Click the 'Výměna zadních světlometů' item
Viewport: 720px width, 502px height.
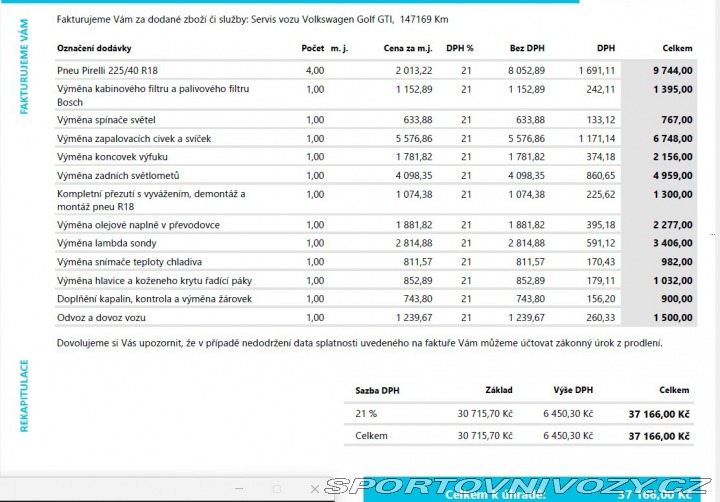[118, 176]
